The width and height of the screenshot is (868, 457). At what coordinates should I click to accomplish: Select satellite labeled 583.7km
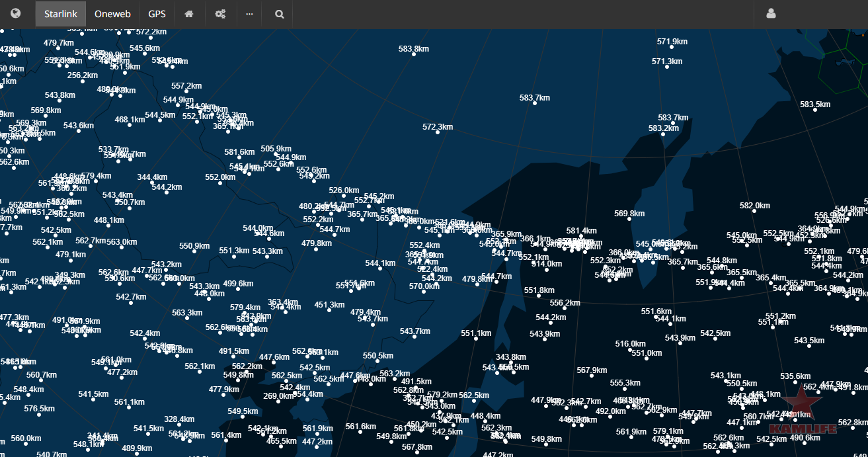tap(535, 98)
